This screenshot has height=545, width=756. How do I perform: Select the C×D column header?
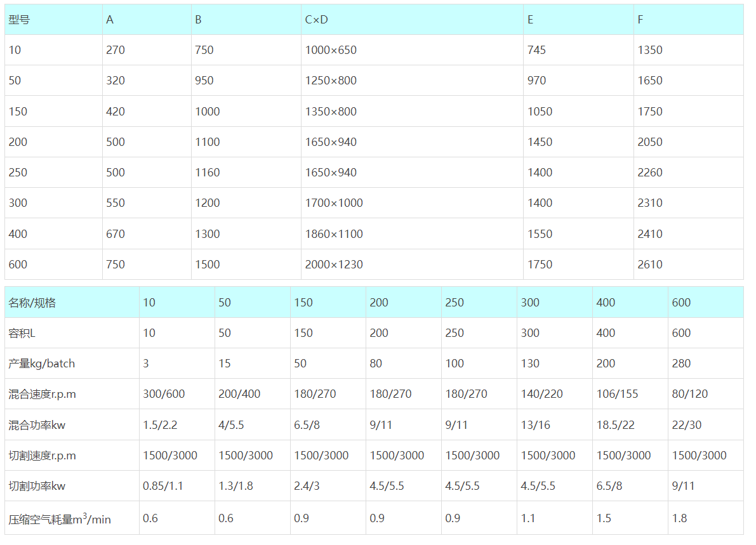(316, 20)
